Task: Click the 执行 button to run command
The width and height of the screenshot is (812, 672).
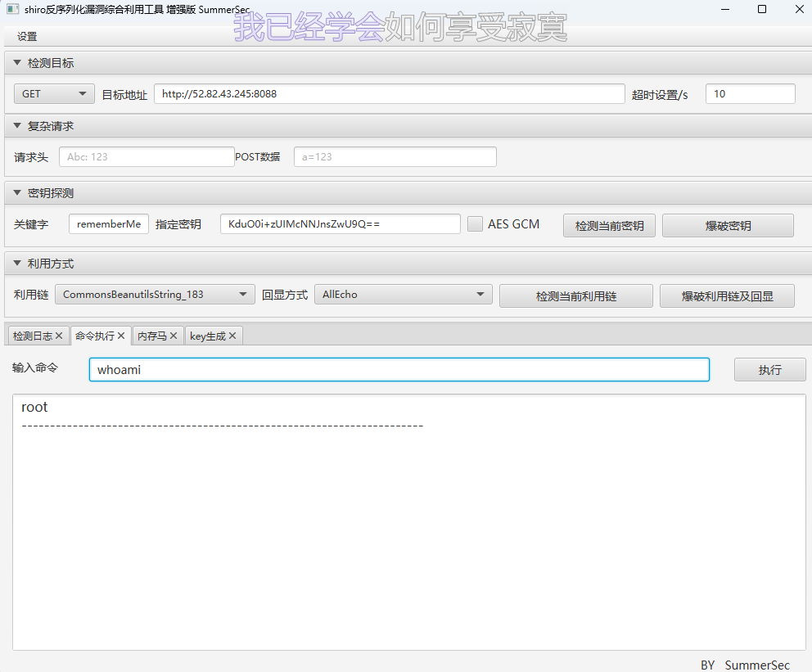Action: click(769, 370)
